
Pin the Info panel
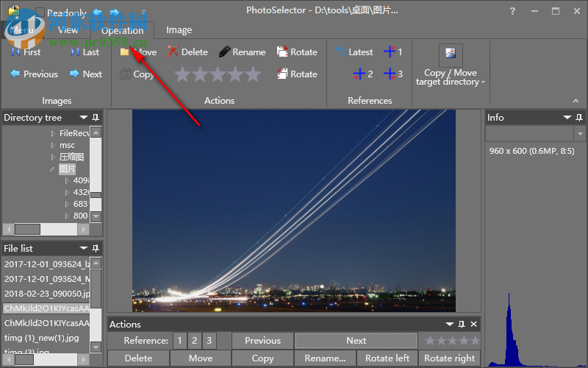click(x=579, y=118)
